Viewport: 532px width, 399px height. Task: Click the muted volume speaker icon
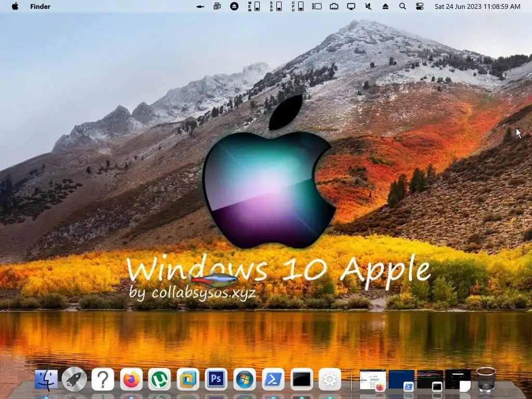368,6
